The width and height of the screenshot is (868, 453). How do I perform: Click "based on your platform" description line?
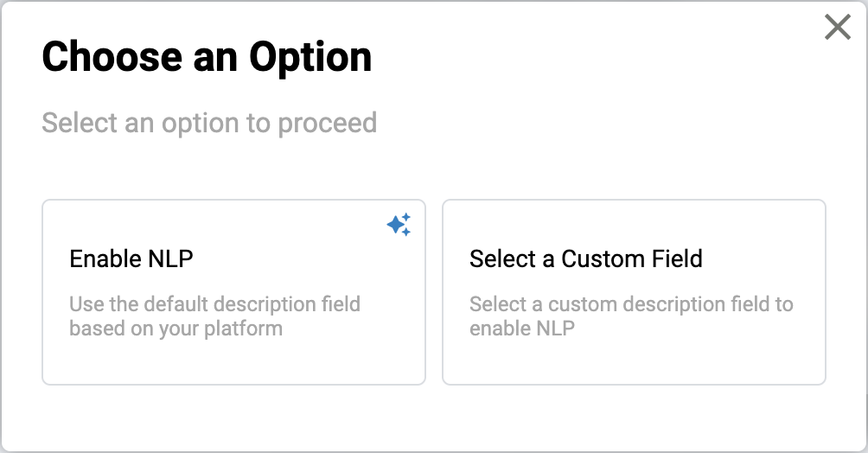(176, 329)
